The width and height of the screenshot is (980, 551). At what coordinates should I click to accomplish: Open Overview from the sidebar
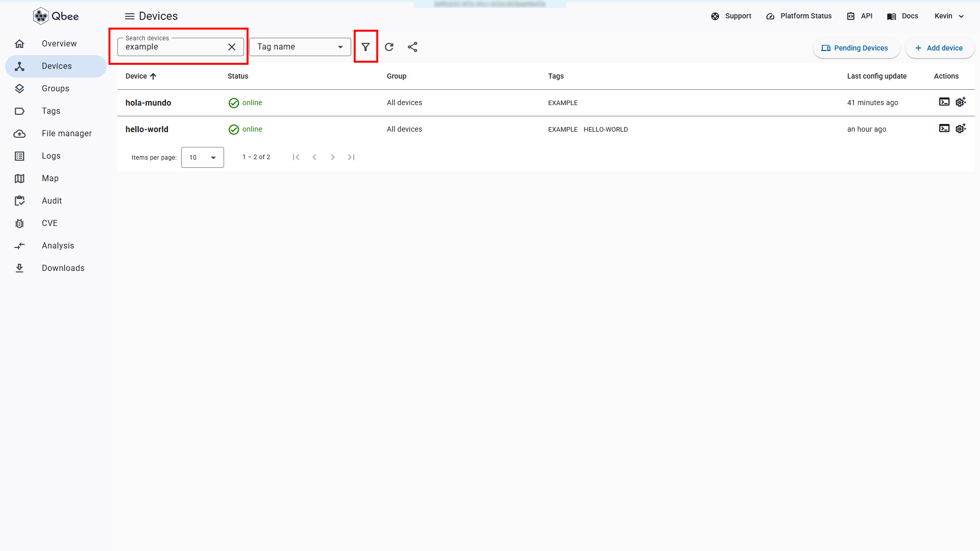point(56,44)
